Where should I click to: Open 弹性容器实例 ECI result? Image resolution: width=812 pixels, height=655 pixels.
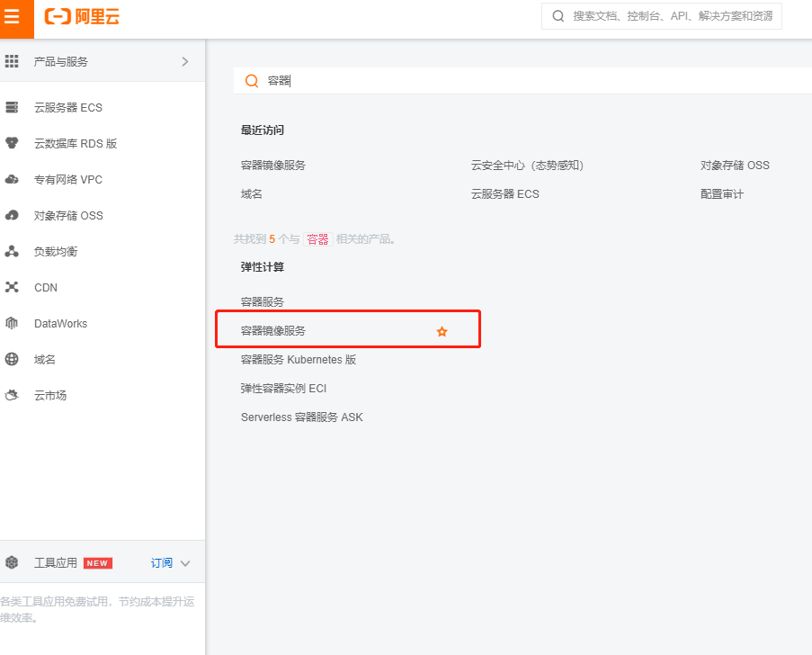[283, 388]
